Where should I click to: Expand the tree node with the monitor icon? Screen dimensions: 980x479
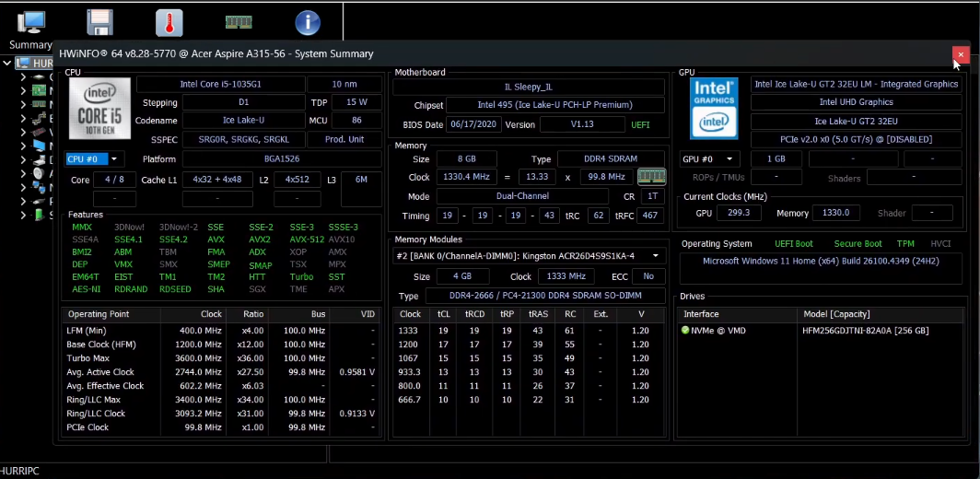23,146
